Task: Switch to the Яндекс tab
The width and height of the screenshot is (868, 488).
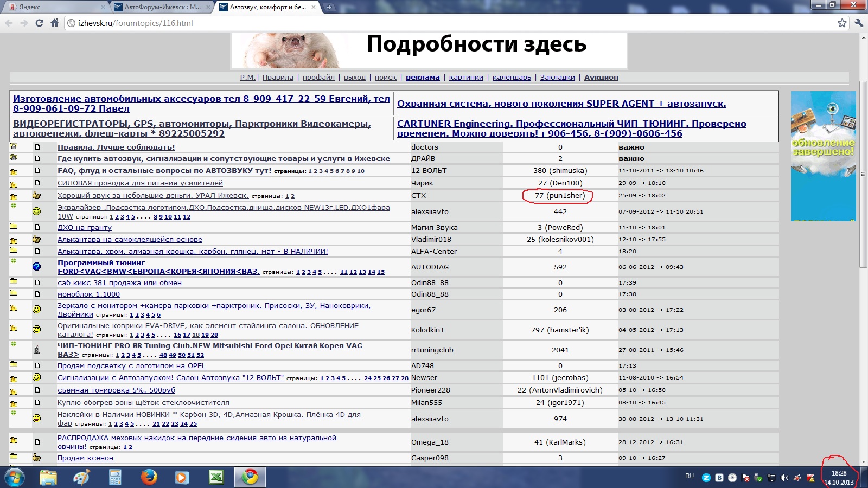Action: click(54, 7)
